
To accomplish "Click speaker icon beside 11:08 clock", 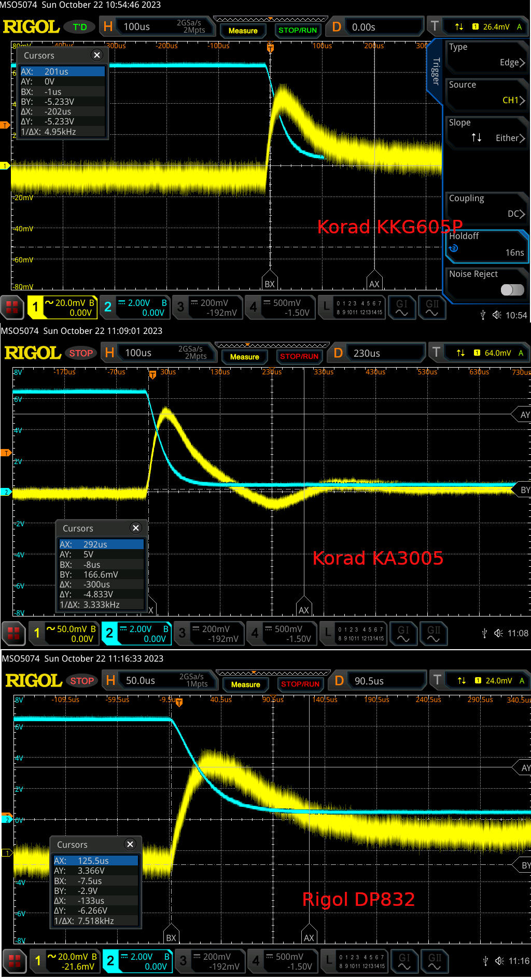I will tap(498, 633).
